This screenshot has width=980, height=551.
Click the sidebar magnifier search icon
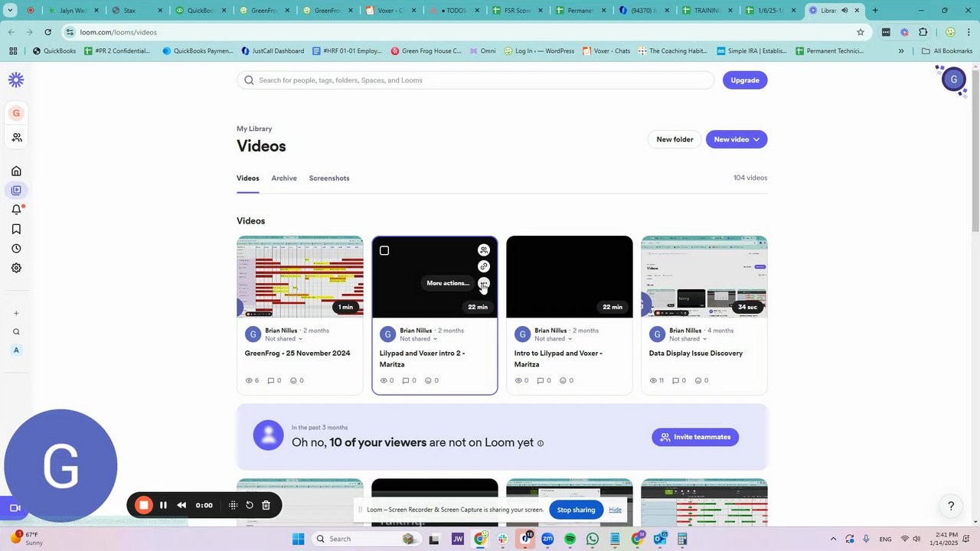click(16, 332)
